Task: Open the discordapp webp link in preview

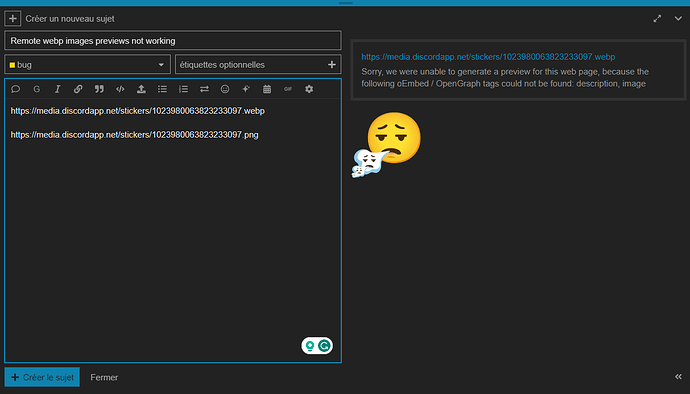Action: coord(488,57)
